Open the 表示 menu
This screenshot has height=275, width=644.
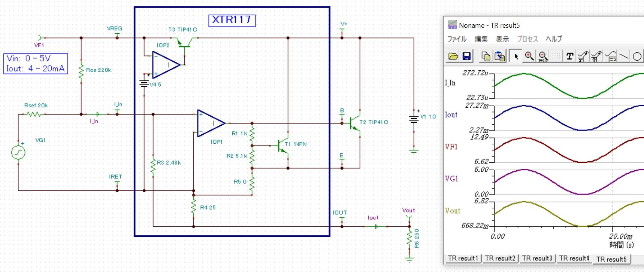pyautogui.click(x=502, y=39)
